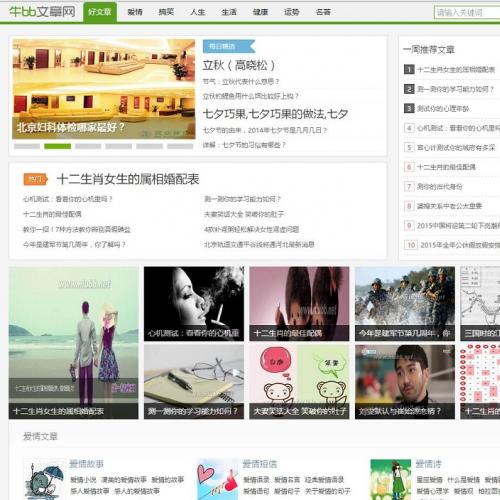Click the orange hot-tag badge
Viewport: 500px width, 500px height.
point(35,179)
